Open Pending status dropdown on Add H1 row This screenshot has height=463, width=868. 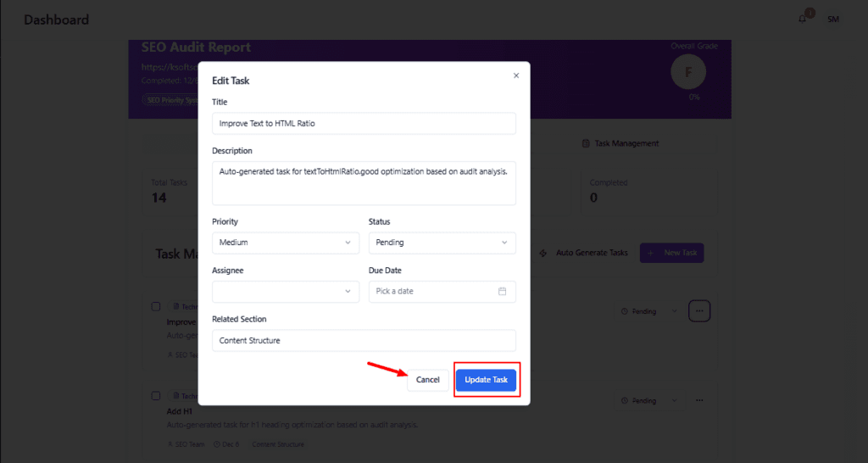648,400
